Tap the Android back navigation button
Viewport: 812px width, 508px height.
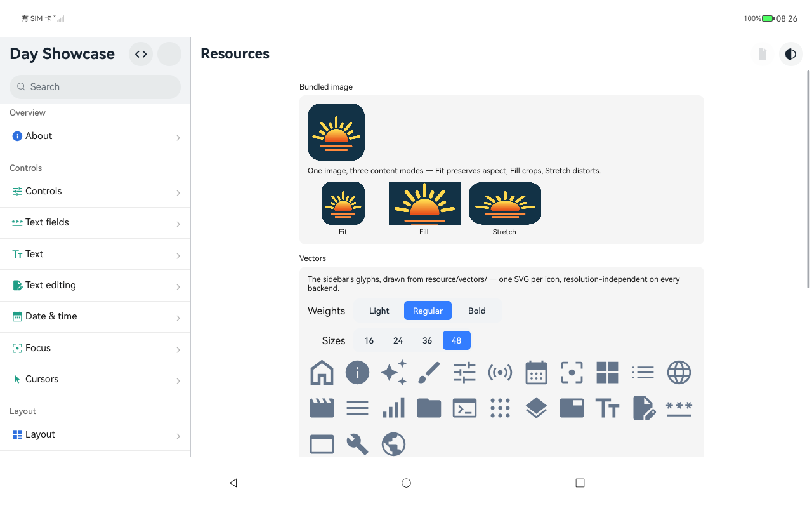pyautogui.click(x=233, y=483)
